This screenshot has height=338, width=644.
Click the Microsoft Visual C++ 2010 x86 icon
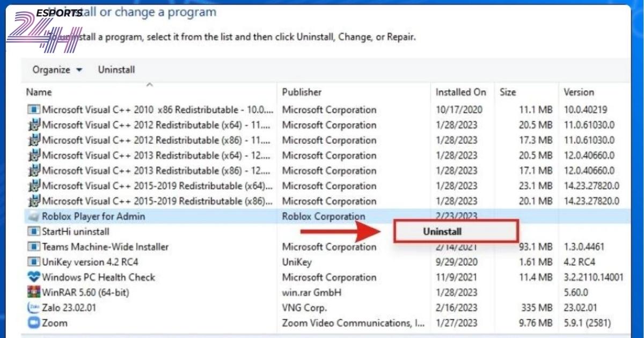click(33, 110)
